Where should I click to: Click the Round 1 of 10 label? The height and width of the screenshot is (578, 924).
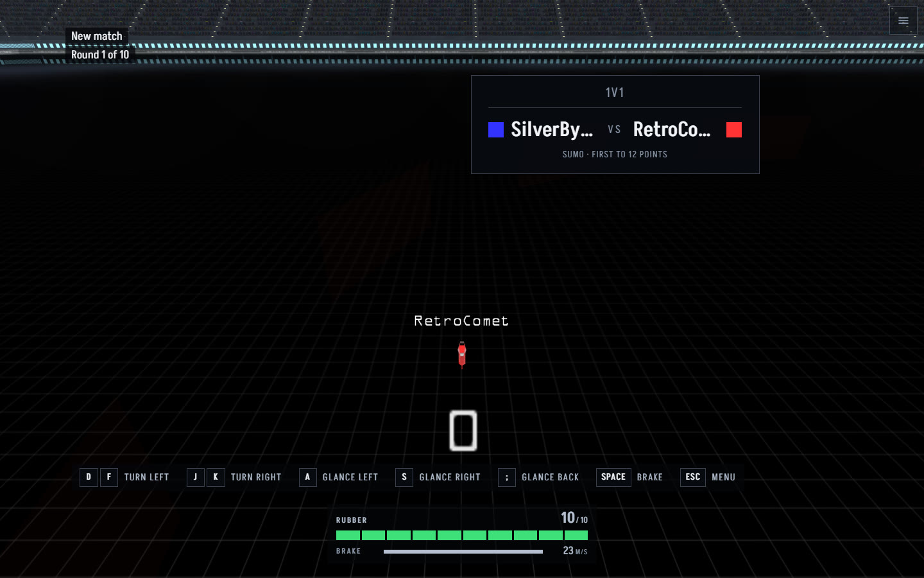coord(100,55)
